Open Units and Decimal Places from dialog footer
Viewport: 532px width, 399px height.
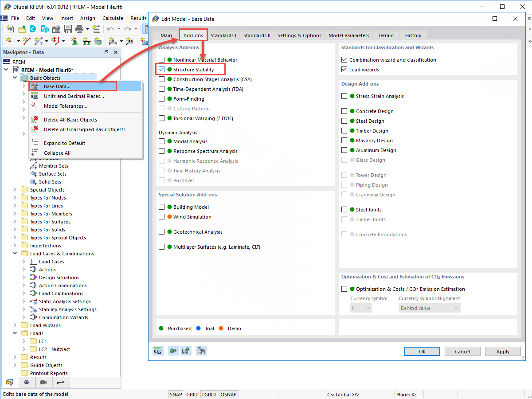[158, 351]
